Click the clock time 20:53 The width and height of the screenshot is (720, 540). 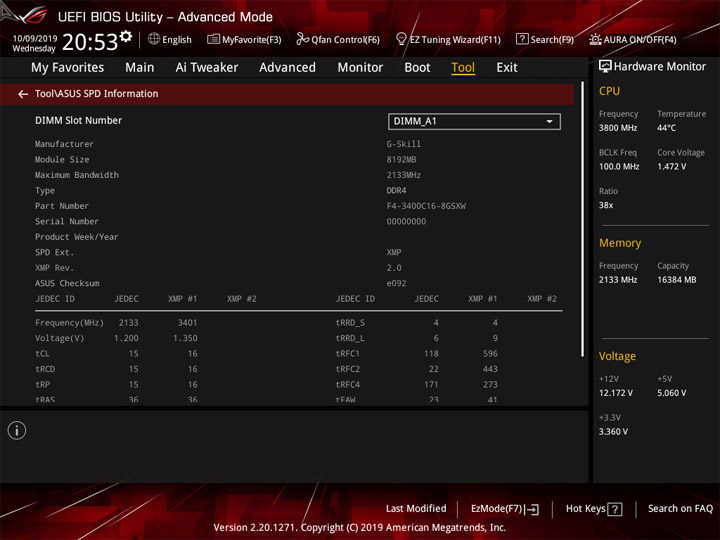(x=90, y=42)
